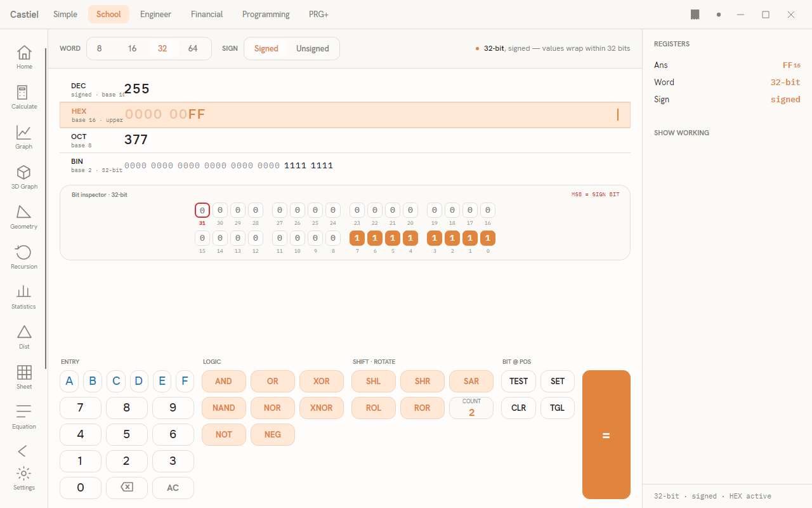Click the AND logic button
Viewport: 812px width, 508px height.
point(223,381)
